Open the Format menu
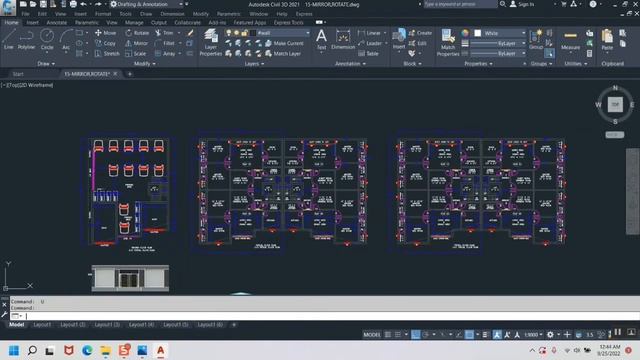Image resolution: width=640 pixels, height=360 pixels. coord(103,13)
